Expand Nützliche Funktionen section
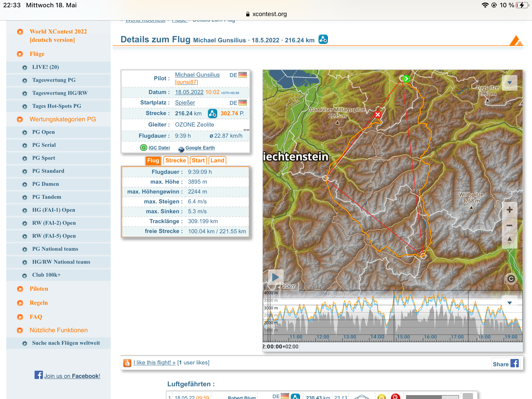 (x=58, y=330)
